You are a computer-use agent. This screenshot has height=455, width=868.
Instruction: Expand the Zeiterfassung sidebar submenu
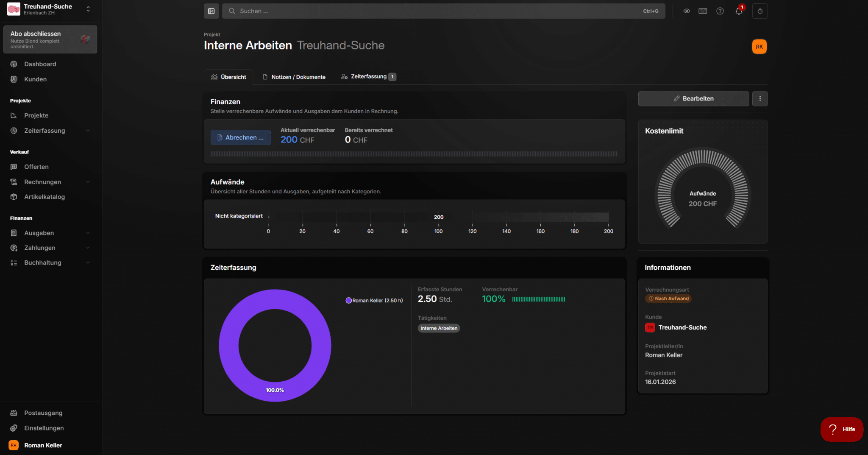(x=88, y=131)
